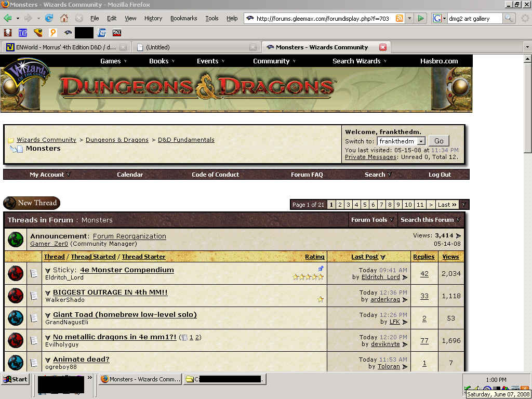Open page 2 of No metallic dragons thread

(x=197, y=337)
